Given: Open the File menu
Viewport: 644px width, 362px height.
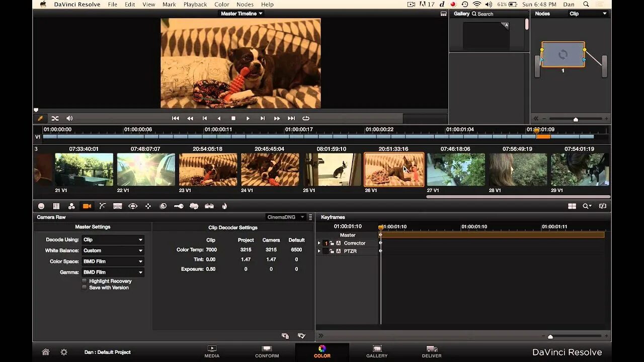Looking at the screenshot, I should click(x=113, y=5).
